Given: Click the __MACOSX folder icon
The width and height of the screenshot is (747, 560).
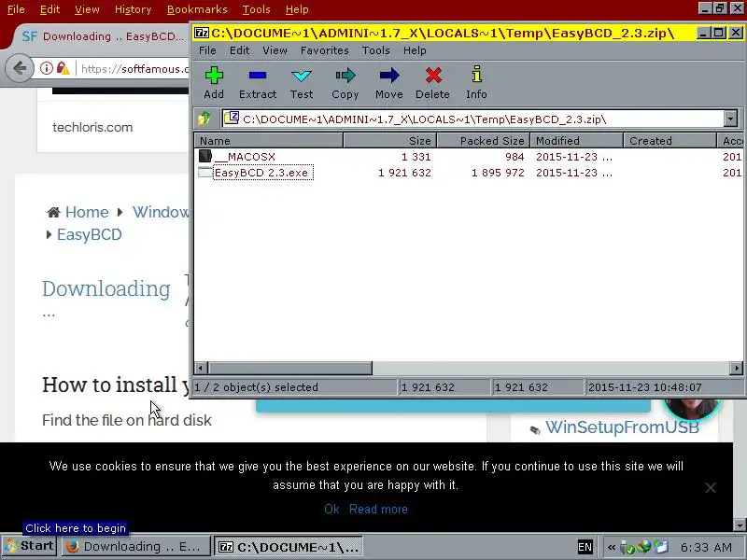Looking at the screenshot, I should [x=204, y=156].
